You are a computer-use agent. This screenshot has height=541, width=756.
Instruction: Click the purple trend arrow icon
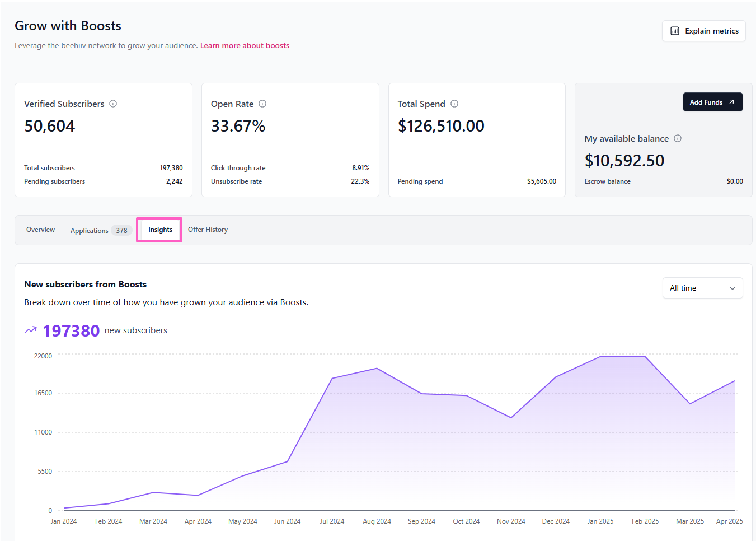pos(31,330)
